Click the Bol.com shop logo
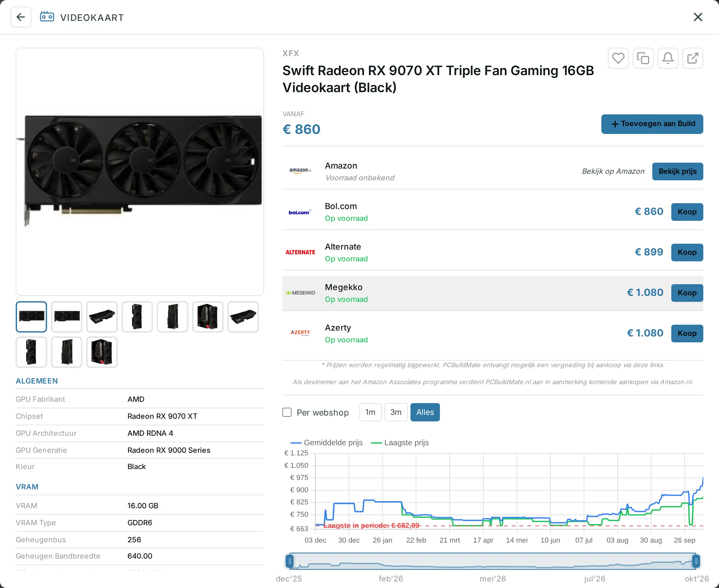Viewport: 719px width, 588px height. pyautogui.click(x=300, y=212)
